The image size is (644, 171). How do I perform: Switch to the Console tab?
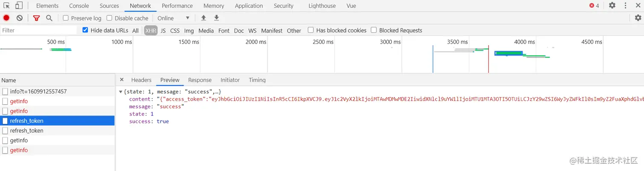(x=79, y=6)
